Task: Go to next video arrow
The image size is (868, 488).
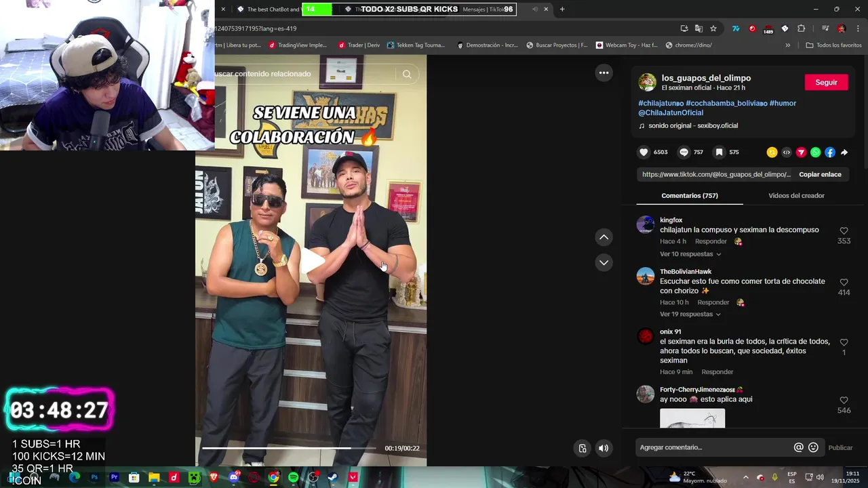Action: [x=604, y=262]
